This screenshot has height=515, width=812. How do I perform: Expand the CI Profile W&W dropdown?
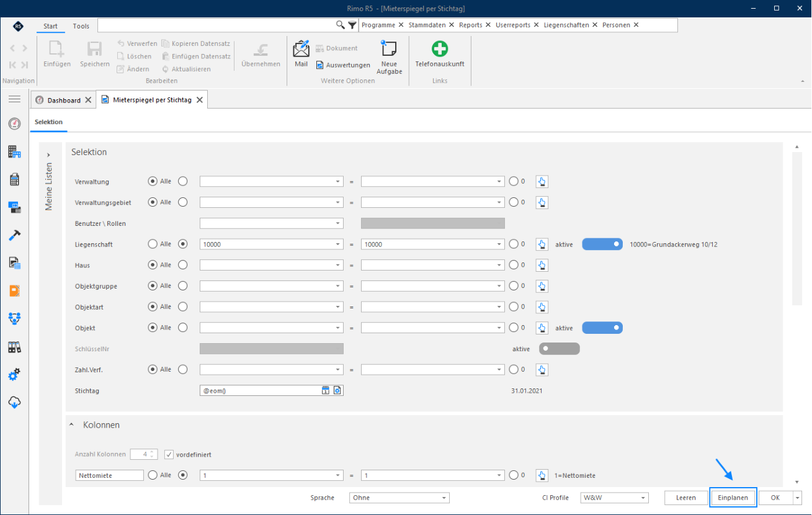click(614, 498)
